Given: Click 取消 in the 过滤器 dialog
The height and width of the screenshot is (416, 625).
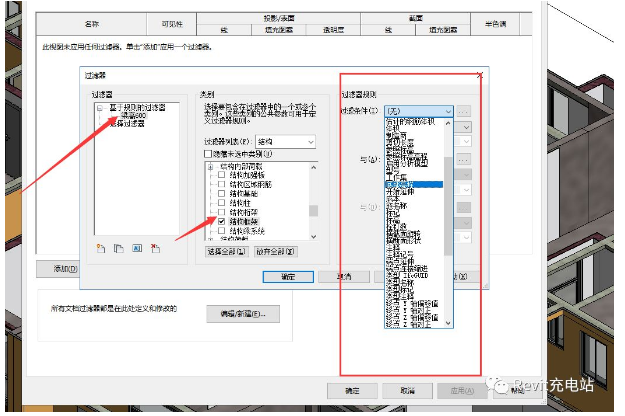Looking at the screenshot, I should (x=344, y=277).
